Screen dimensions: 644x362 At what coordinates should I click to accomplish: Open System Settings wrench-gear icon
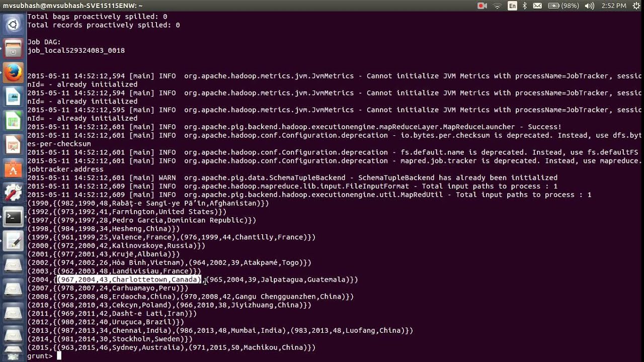click(x=14, y=193)
